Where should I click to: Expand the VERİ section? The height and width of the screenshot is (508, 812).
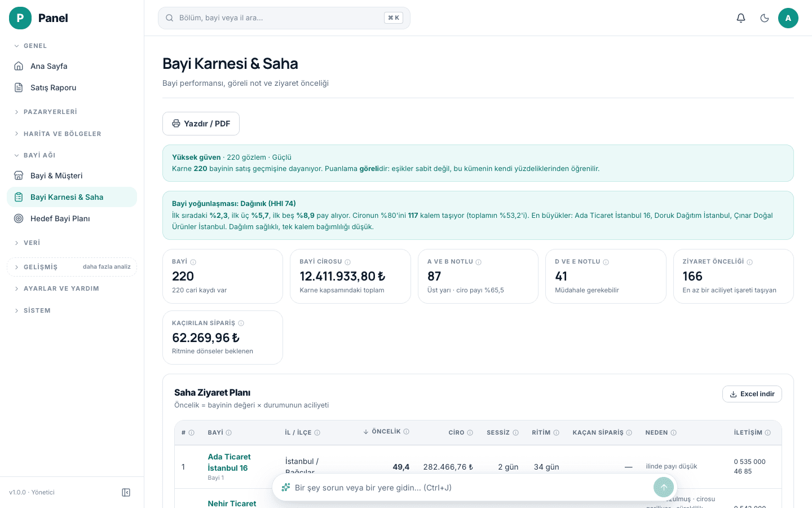(72, 243)
